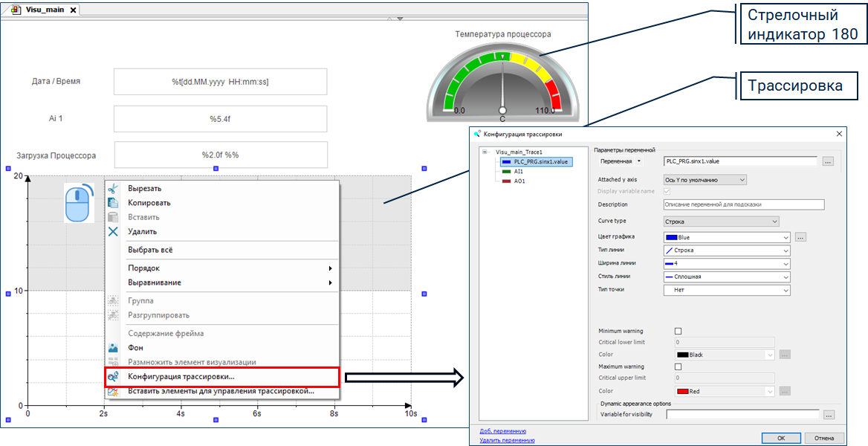Close the Visu_main tab with its X
The width and height of the screenshot is (868, 446).
73,10
